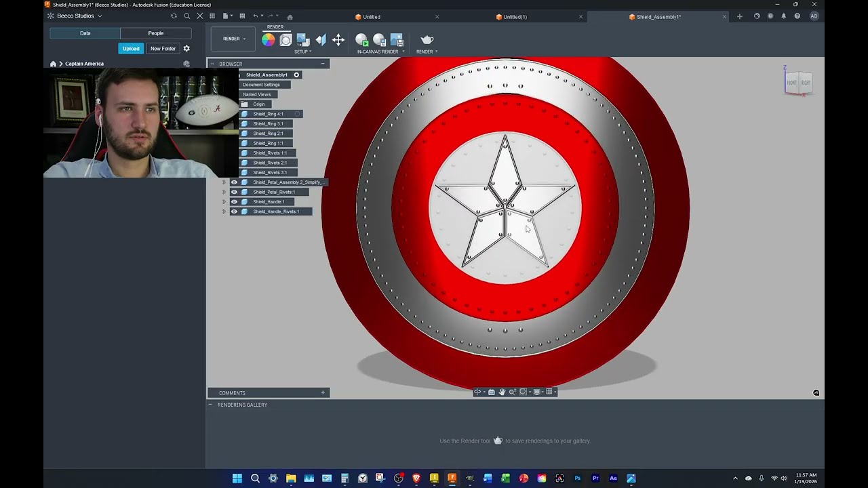Open the SETUP dropdown menu
This screenshot has height=488, width=868.
tap(303, 52)
